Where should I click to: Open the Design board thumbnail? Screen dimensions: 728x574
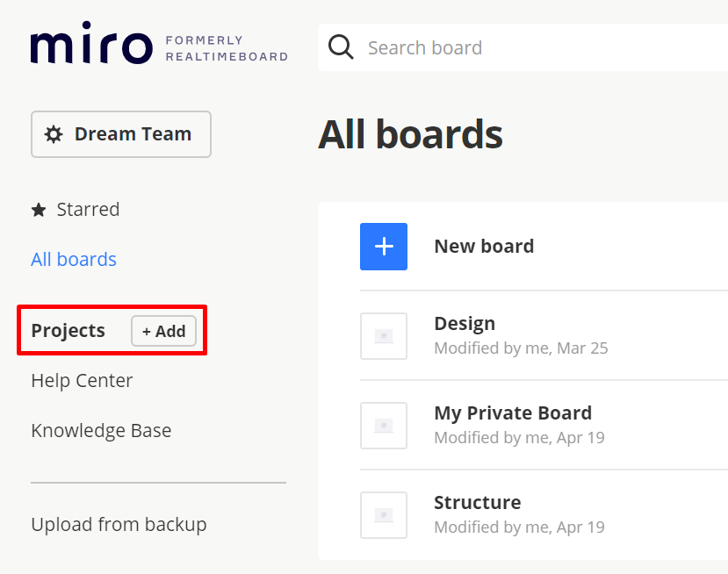384,336
